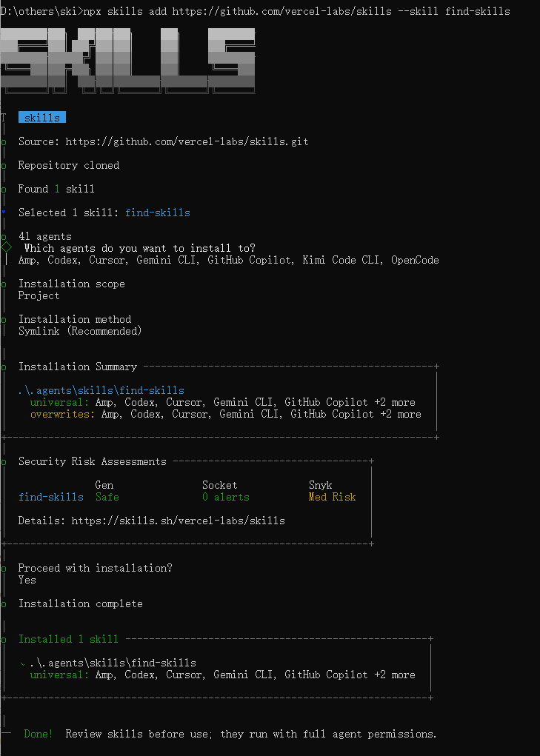
Task: Click the "Installation complete" line
Action: [81, 603]
